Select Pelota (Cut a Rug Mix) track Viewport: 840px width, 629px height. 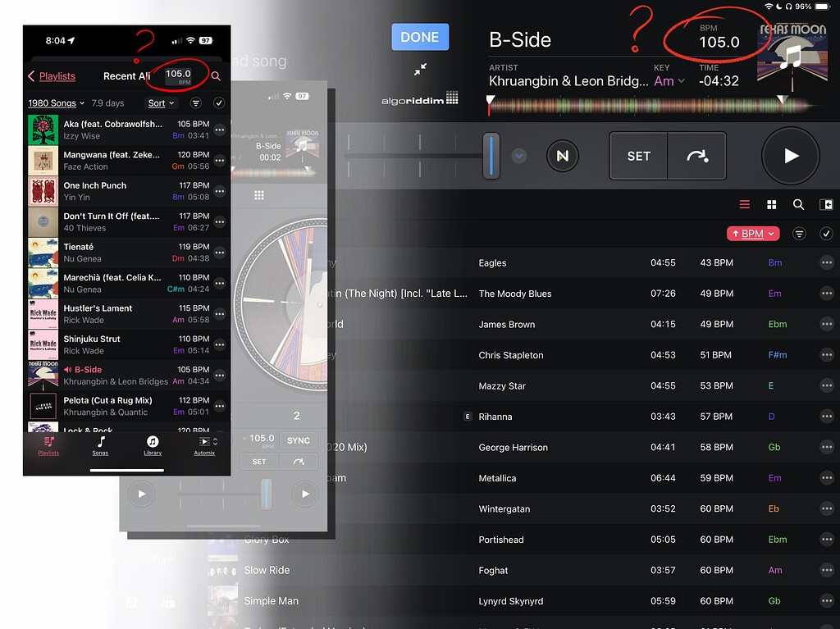(127, 406)
